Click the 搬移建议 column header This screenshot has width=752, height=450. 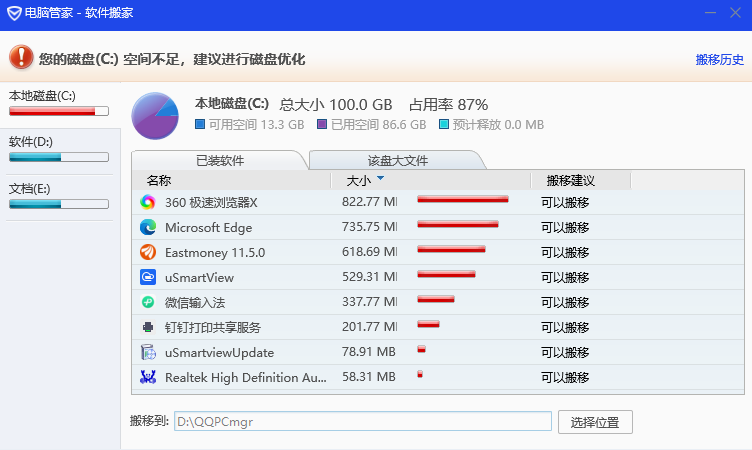[570, 181]
